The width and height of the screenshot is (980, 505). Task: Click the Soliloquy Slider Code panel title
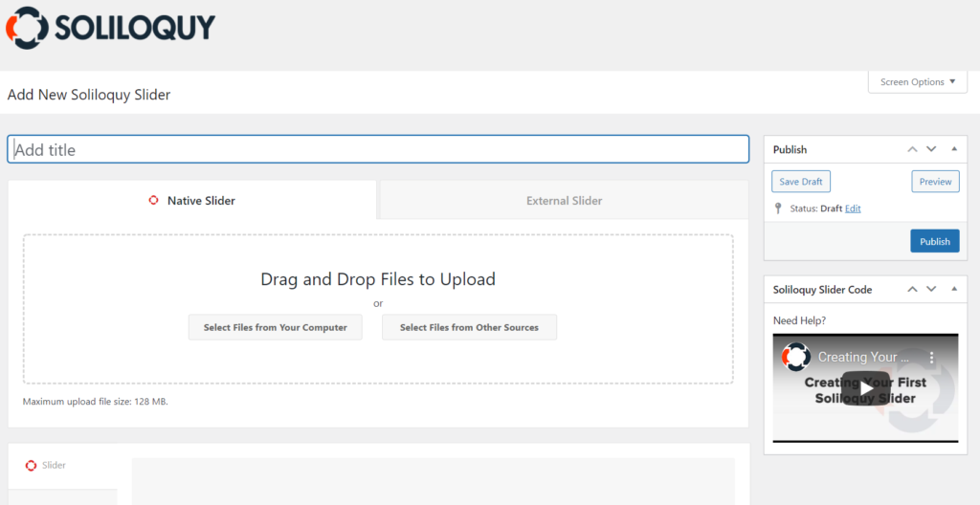822,290
